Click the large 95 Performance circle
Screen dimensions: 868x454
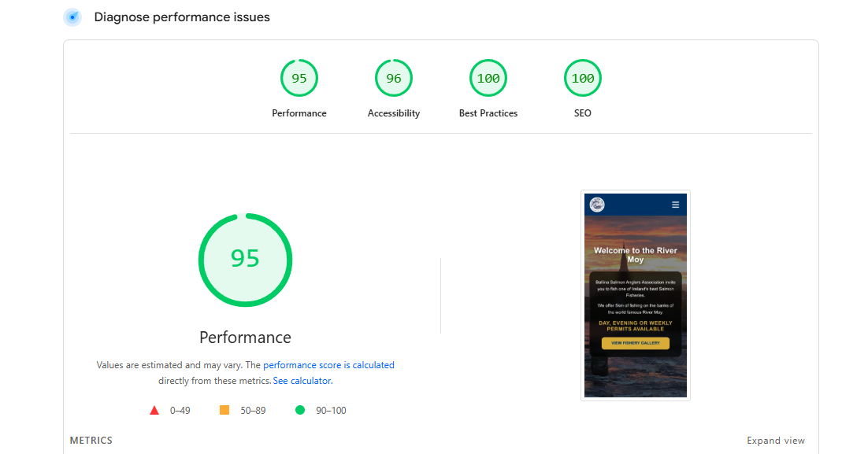pyautogui.click(x=245, y=260)
